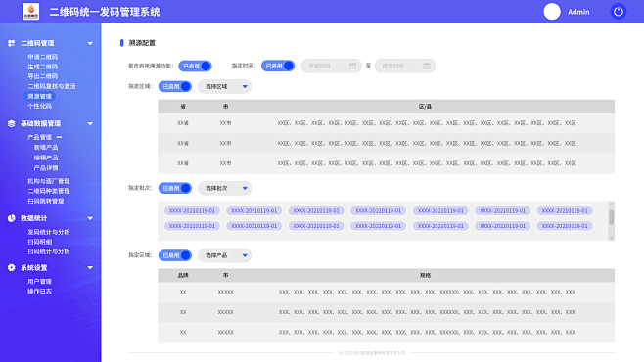The width and height of the screenshot is (644, 362).
Task: Click the 溯源配置 section title
Action: pyautogui.click(x=142, y=43)
